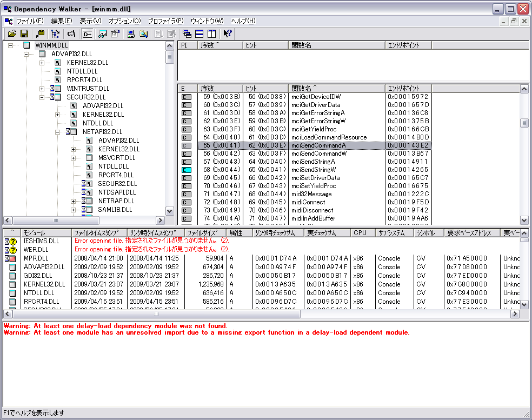Screen dimensions: 532x420
Task: Click the red module icon of MPR.DLL
Action: point(12,259)
